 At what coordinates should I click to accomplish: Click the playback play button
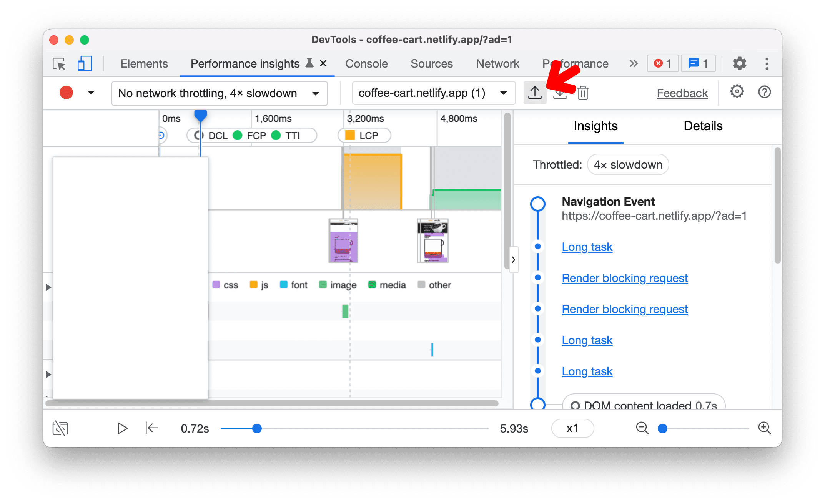point(122,428)
